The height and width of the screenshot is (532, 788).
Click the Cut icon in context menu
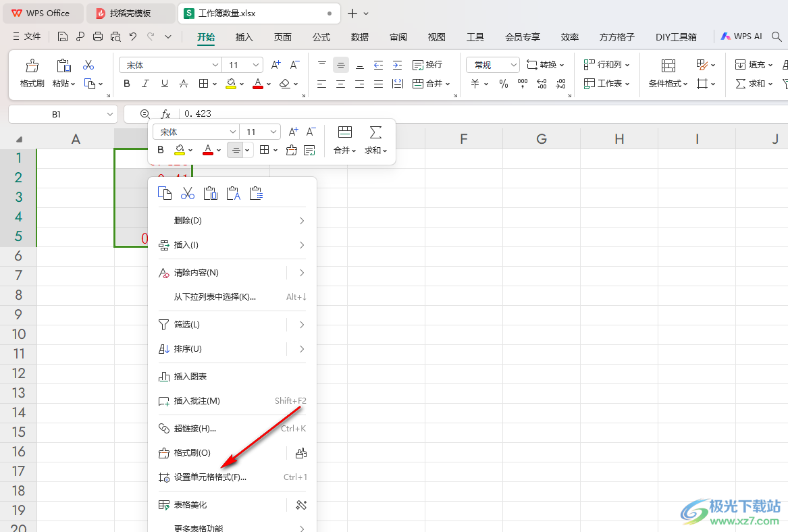(188, 193)
